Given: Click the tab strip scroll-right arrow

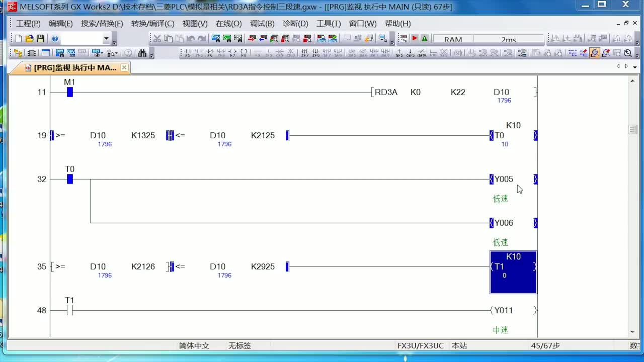Looking at the screenshot, I should pos(626,66).
